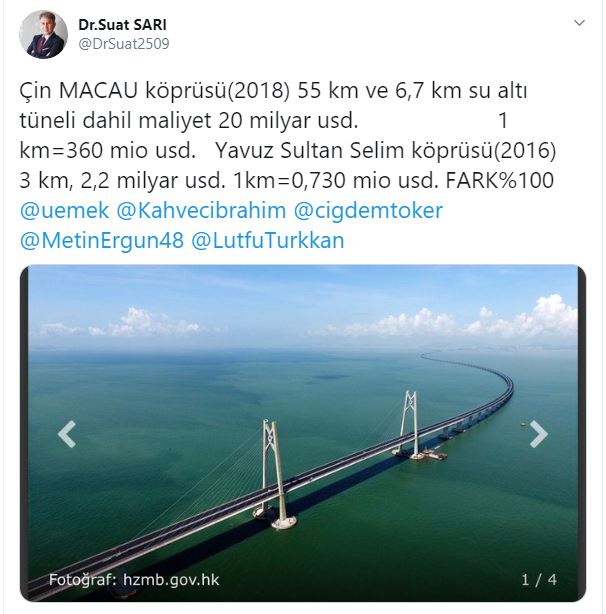Open the tweet options chevron menu
606x614 pixels.
pos(579,23)
